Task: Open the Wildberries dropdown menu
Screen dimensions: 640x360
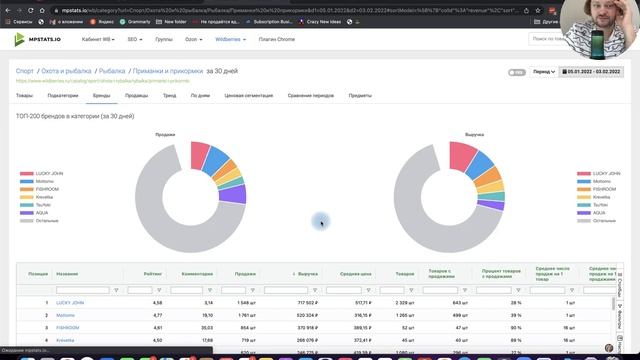Action: point(231,40)
